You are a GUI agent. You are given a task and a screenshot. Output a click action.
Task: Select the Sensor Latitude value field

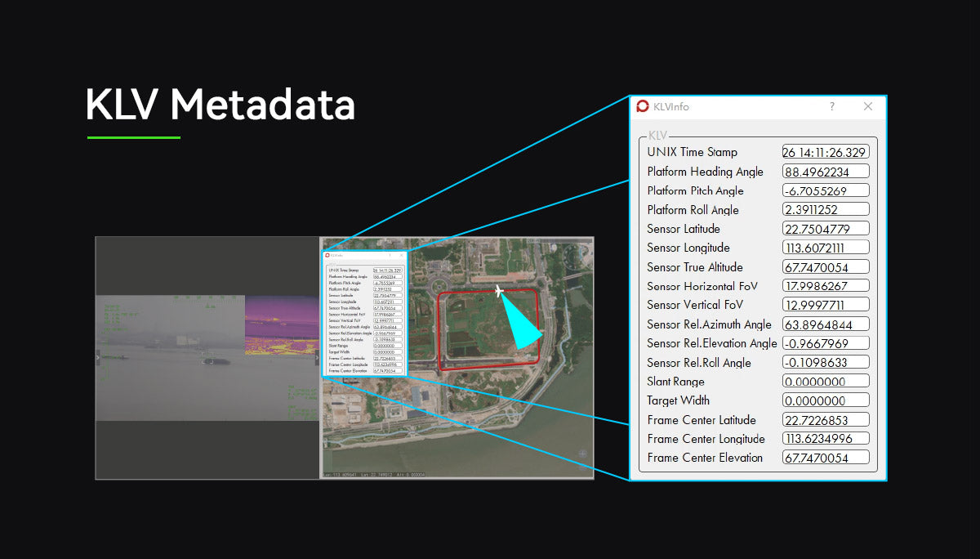point(826,228)
